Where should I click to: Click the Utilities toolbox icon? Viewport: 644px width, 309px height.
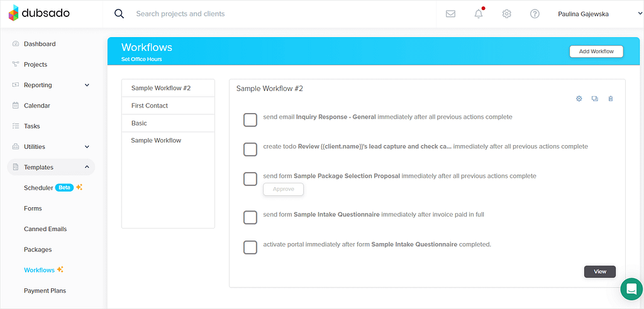pos(16,146)
